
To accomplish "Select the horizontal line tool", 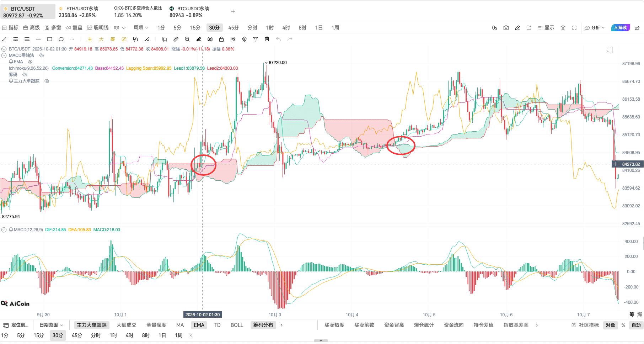I will pos(38,39).
